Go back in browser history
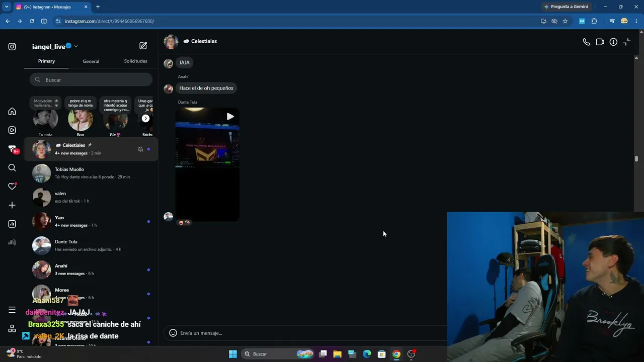This screenshot has width=644, height=362. [8, 21]
